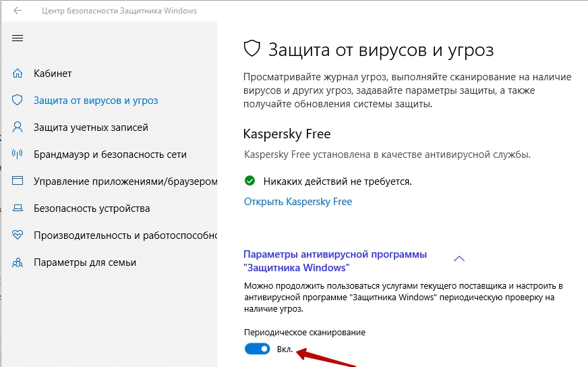Image resolution: width=588 pixels, height=367 pixels.
Task: Select Параметры для семьи menu item
Action: [85, 262]
